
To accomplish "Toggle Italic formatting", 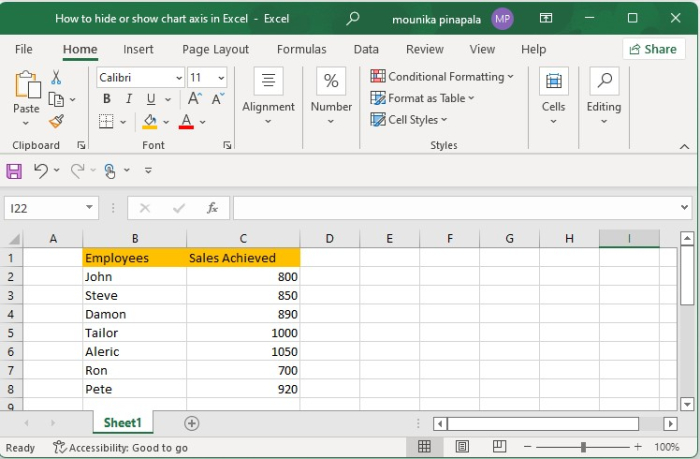I will point(129,99).
